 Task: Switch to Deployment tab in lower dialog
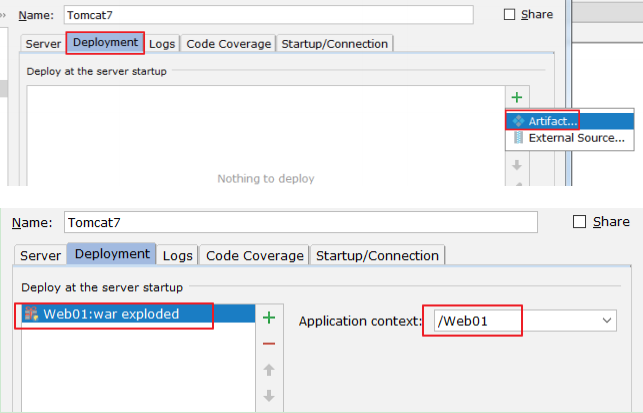point(112,254)
